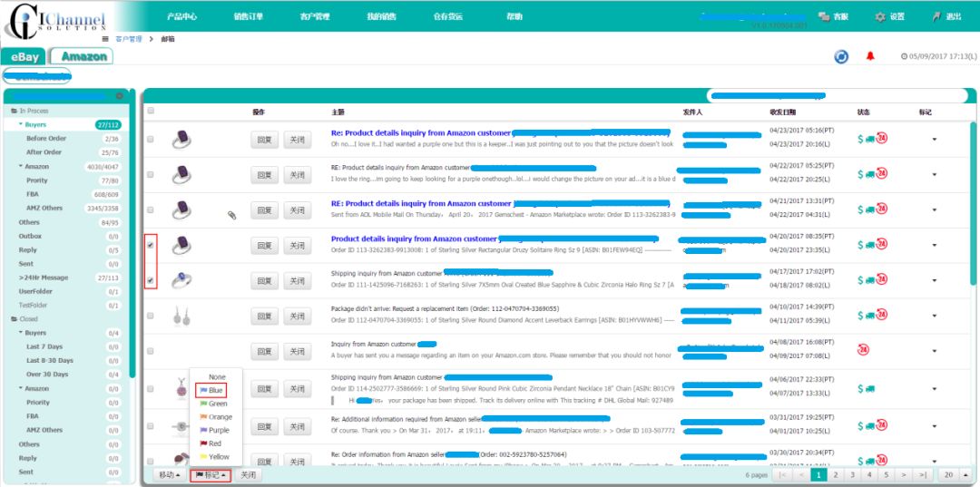Open >24Hr Message folder in sidebar
The image size is (980, 487).
[44, 278]
